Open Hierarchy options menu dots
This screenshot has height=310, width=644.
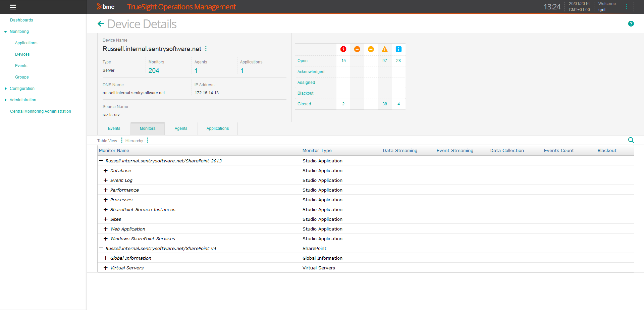click(x=148, y=140)
